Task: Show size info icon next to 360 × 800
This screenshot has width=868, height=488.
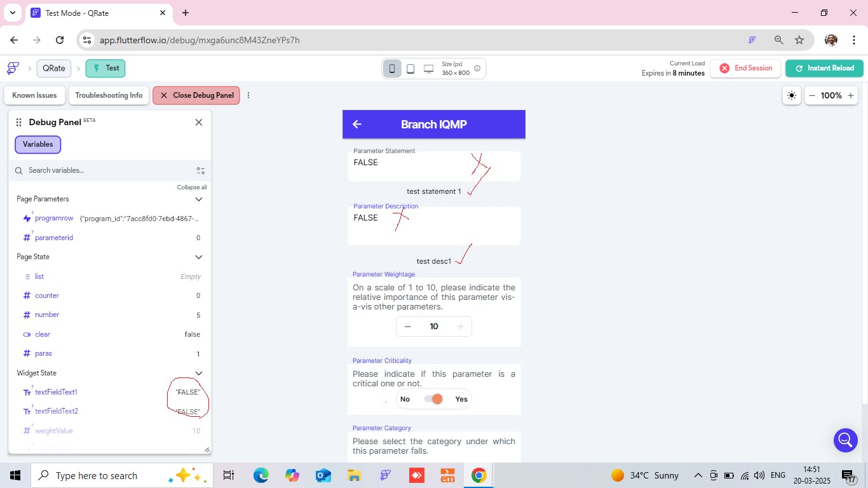Action: tap(477, 69)
